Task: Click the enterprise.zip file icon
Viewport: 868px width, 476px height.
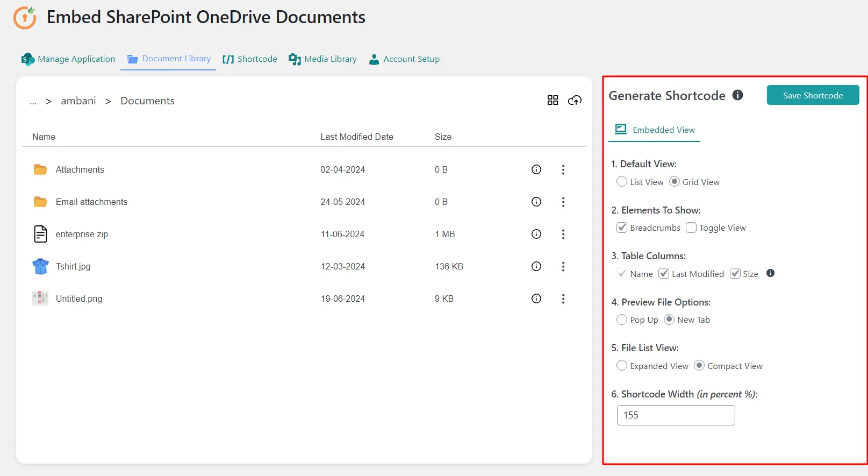Action: point(40,234)
